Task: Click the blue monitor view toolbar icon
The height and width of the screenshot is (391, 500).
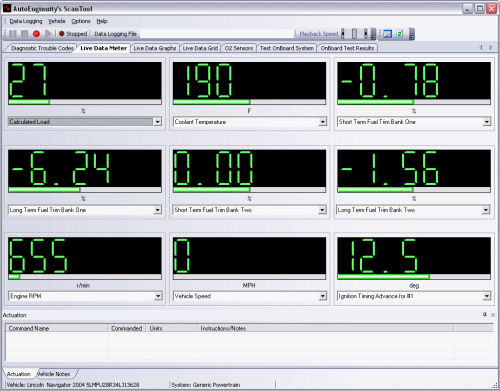Action: click(387, 34)
